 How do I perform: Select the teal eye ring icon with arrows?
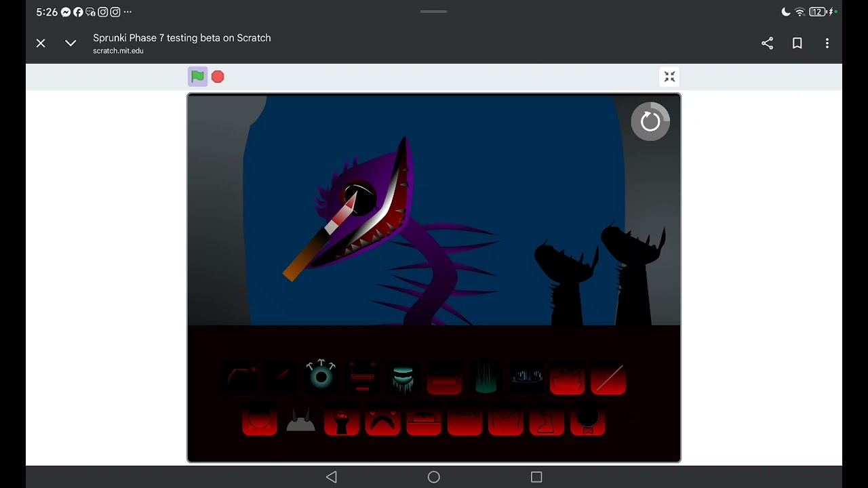321,375
